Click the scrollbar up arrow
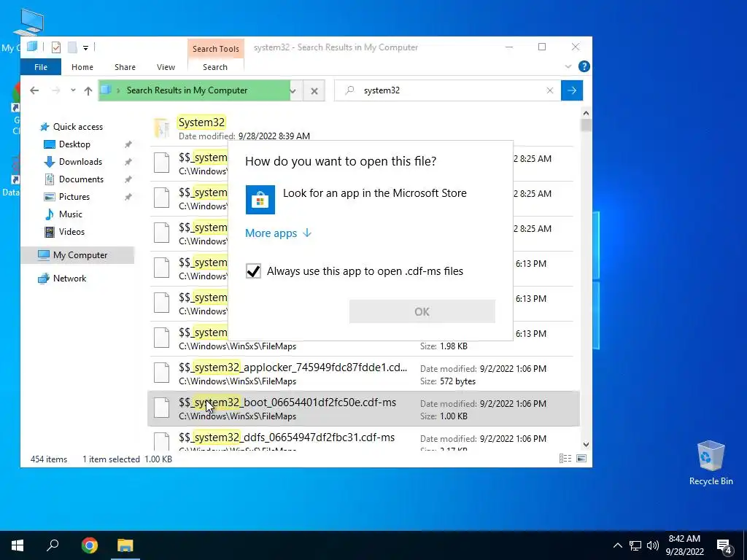 586,113
